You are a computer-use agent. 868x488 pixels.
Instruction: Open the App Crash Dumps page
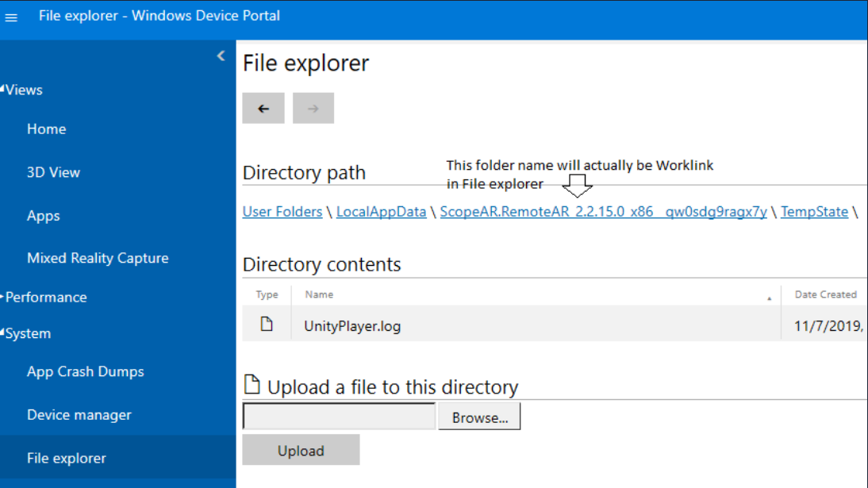click(x=84, y=371)
